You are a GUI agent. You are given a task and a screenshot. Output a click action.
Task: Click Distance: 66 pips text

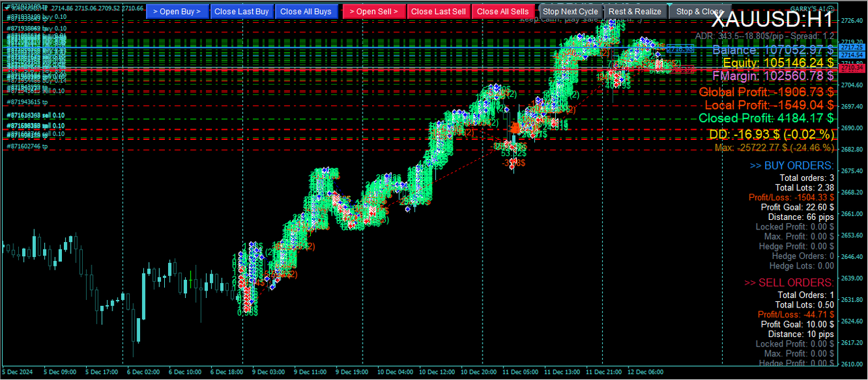pos(801,217)
